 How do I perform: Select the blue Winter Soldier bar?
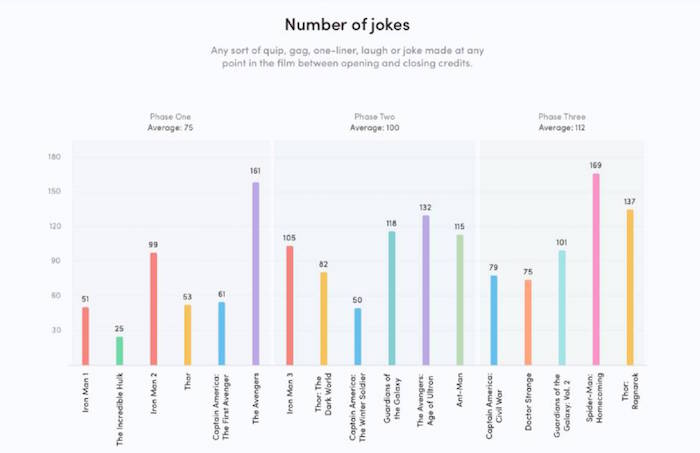357,336
